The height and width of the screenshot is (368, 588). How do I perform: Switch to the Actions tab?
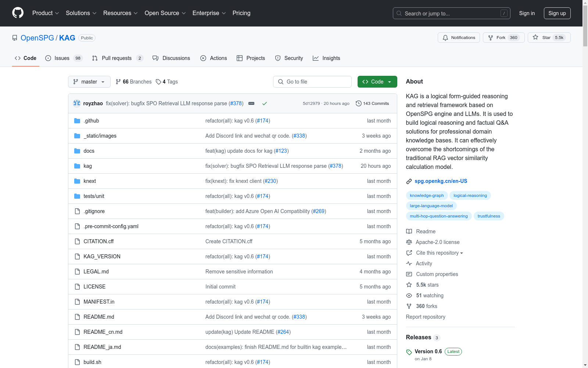coord(214,58)
